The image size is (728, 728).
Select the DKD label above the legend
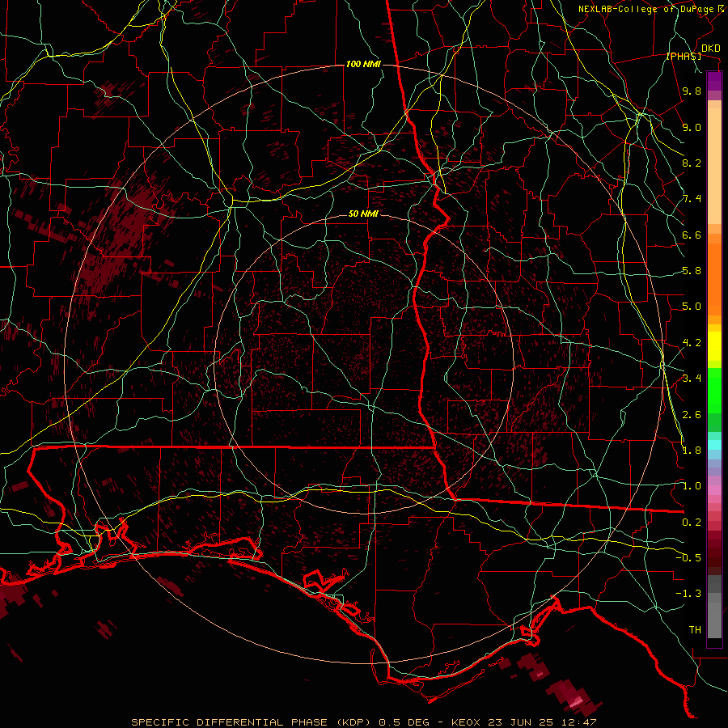pos(711,49)
